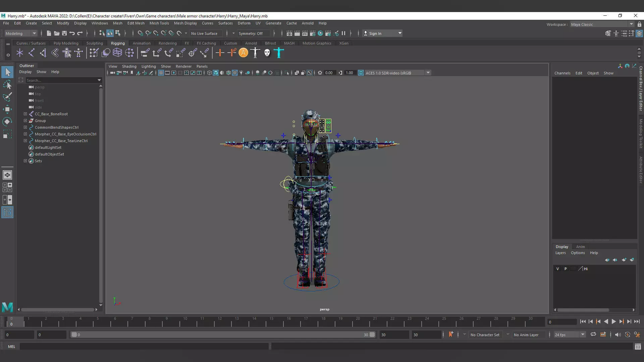Expand the CC_Base_BoneRoot node
The width and height of the screenshot is (644, 362).
[x=25, y=114]
